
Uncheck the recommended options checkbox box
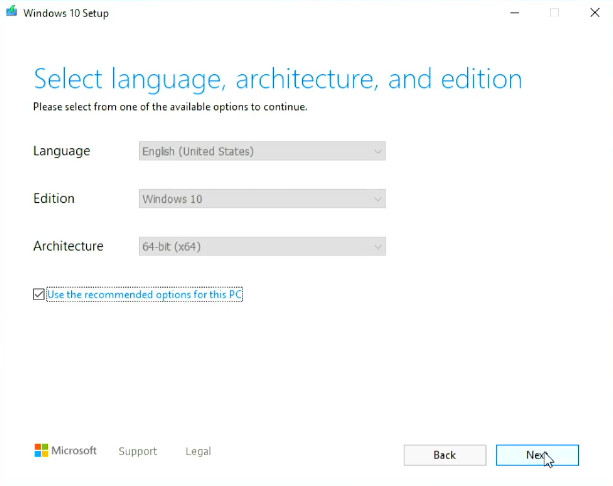tap(39, 295)
